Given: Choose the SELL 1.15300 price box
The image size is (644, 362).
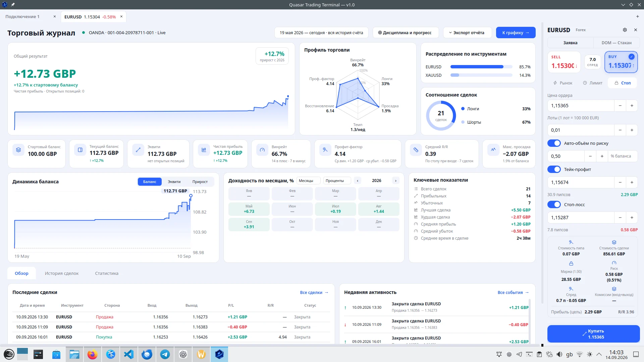Looking at the screenshot, I should [564, 62].
